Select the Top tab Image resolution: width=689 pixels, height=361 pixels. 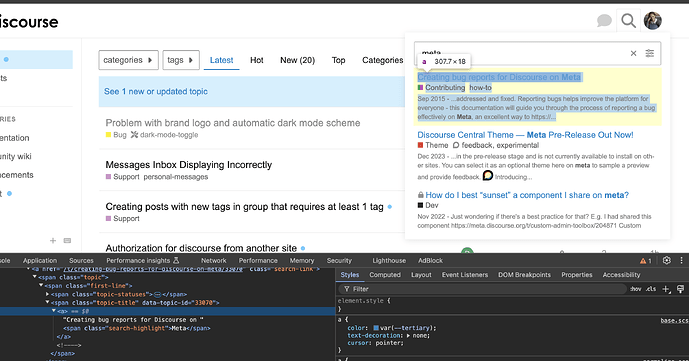(338, 60)
